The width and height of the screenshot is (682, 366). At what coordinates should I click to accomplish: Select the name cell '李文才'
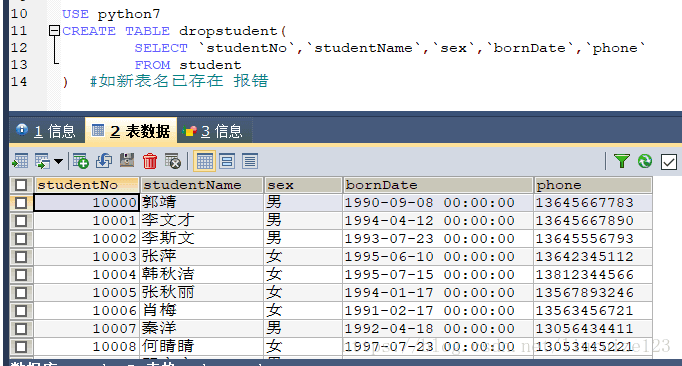tap(202, 221)
